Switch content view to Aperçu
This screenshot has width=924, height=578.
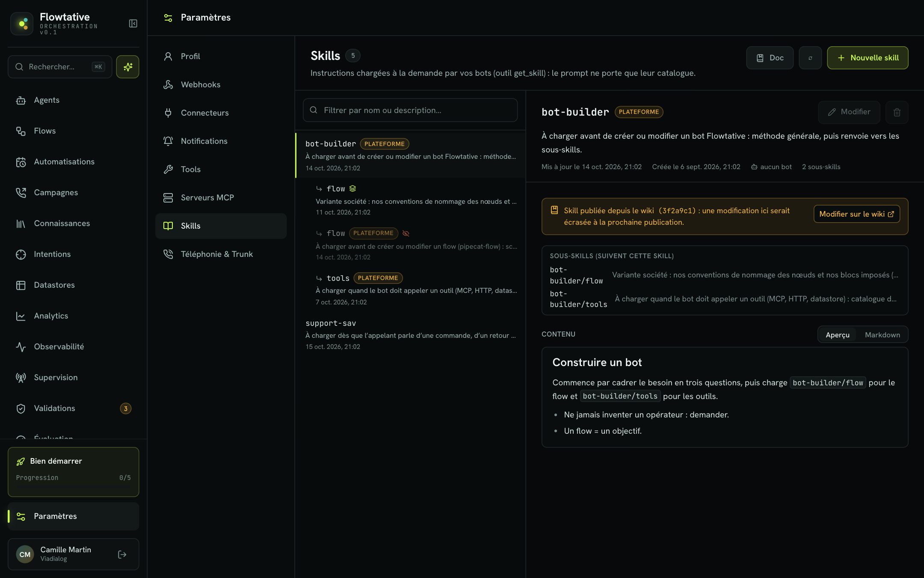point(838,335)
